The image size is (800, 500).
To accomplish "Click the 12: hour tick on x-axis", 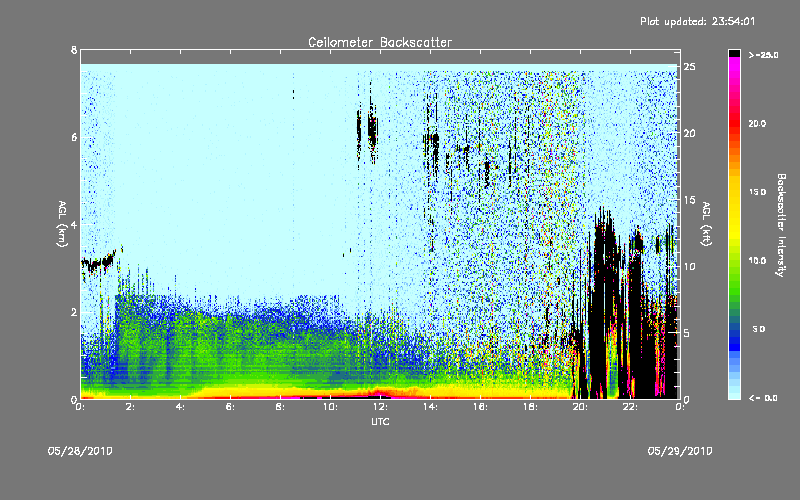I will pyautogui.click(x=380, y=407).
